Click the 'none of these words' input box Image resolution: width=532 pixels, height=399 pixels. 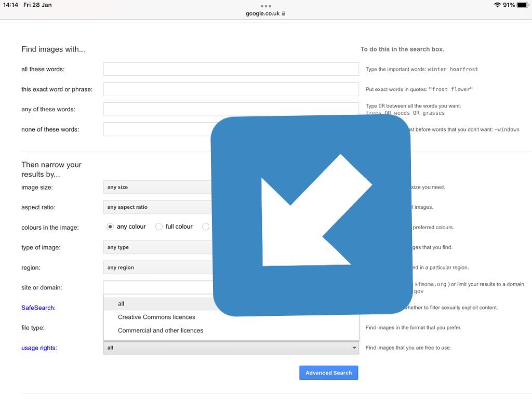(x=157, y=129)
